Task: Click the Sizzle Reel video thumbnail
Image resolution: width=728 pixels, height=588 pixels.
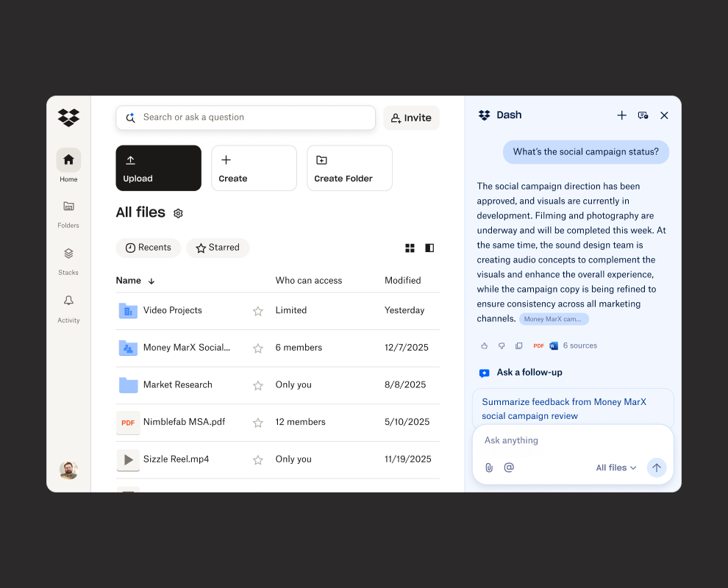Action: [x=128, y=459]
